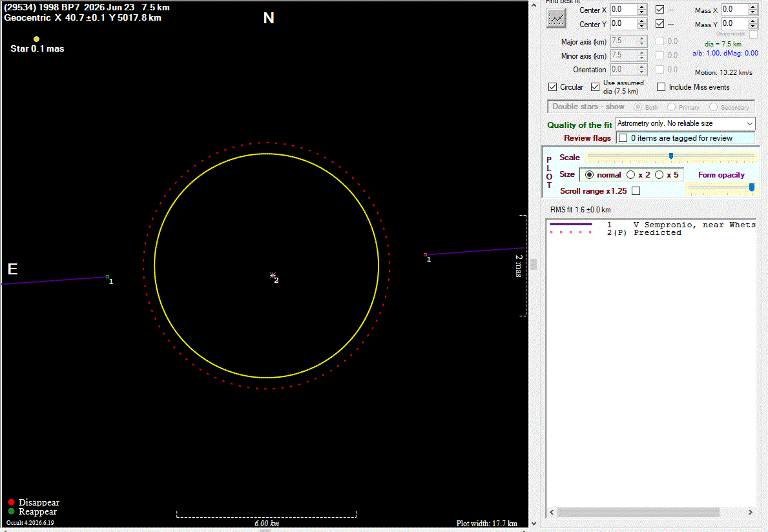
Task: Click the Form opacity slider handle
Action: pos(752,187)
